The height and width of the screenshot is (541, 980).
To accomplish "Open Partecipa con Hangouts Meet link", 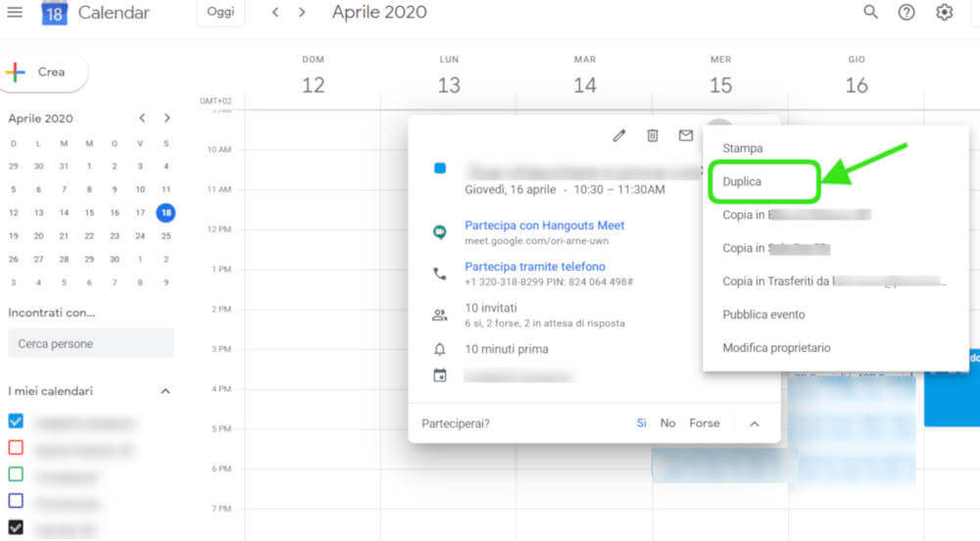I will (x=544, y=224).
